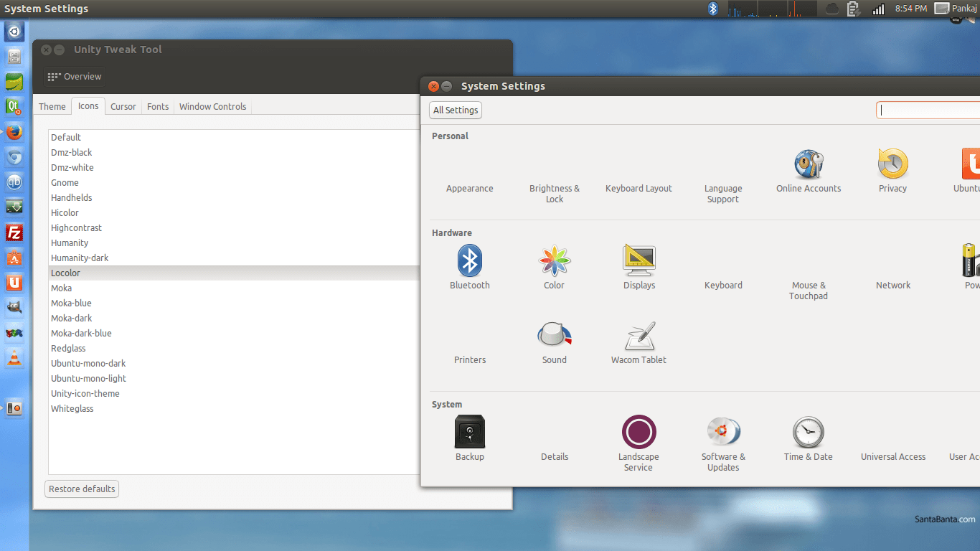Switch to the Theme tab
Viewport: 980px width, 551px height.
coord(52,106)
